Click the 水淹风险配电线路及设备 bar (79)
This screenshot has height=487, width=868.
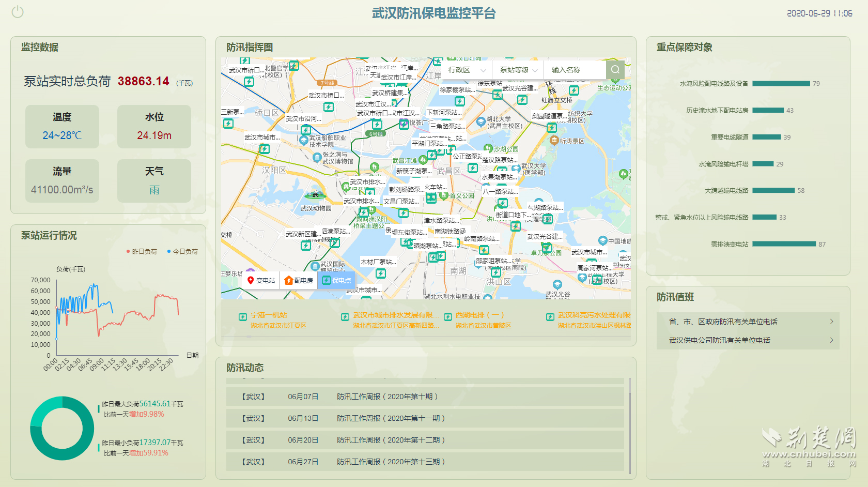pos(781,83)
